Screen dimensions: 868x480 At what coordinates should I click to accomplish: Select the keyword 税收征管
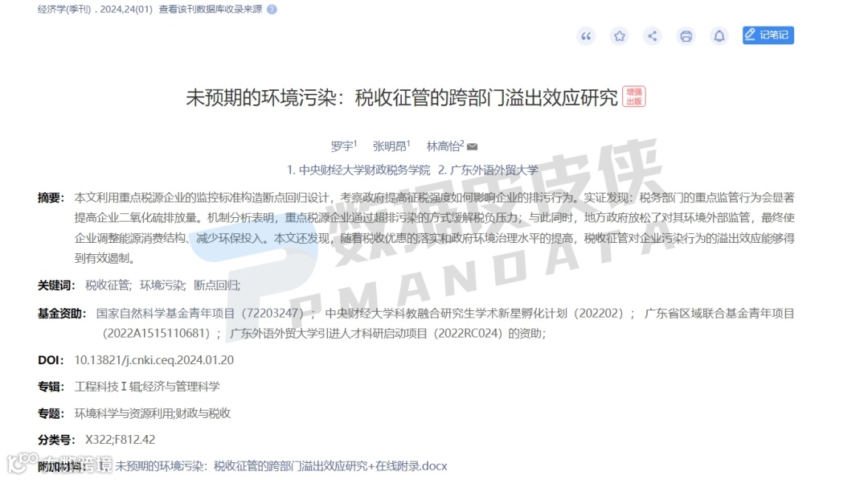(x=108, y=285)
